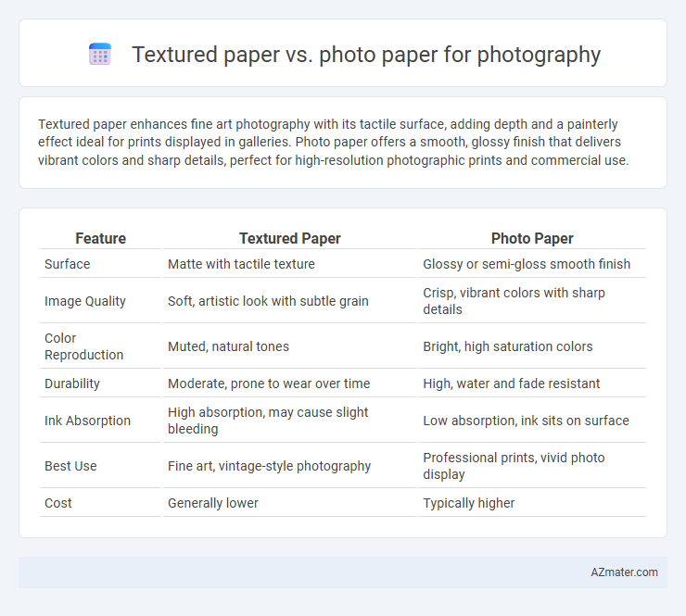Screen dimensions: 686x616
Task: Select the 'Color Reproduction' row label
Action: point(83,346)
